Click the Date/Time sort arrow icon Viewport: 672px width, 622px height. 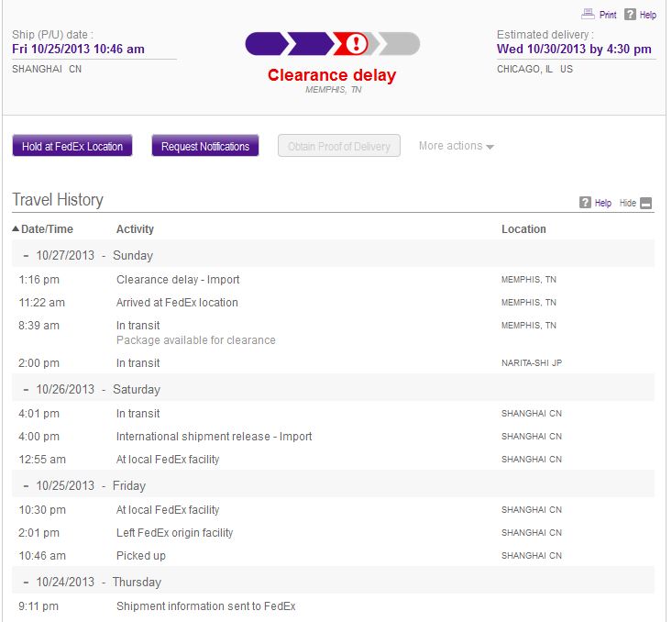[16, 228]
